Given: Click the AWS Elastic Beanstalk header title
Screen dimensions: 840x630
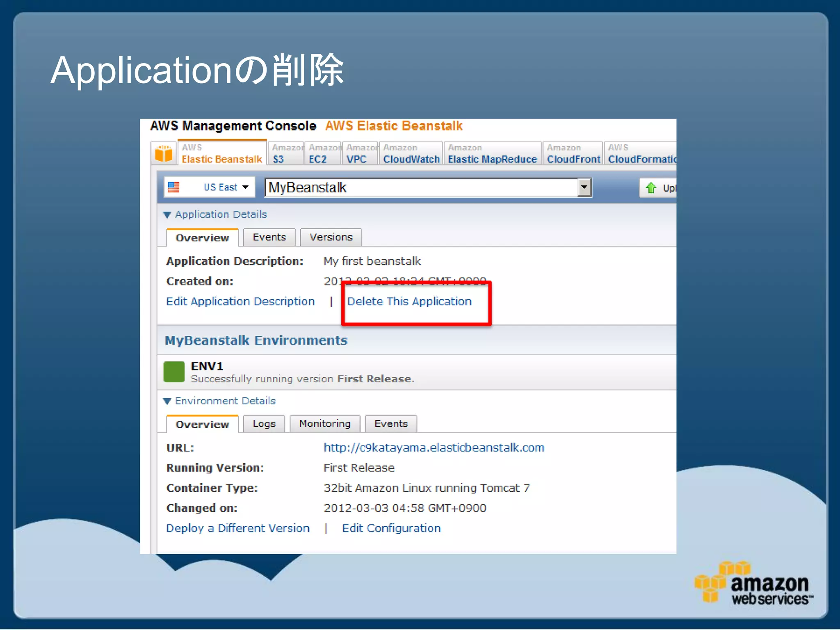Looking at the screenshot, I should point(394,126).
